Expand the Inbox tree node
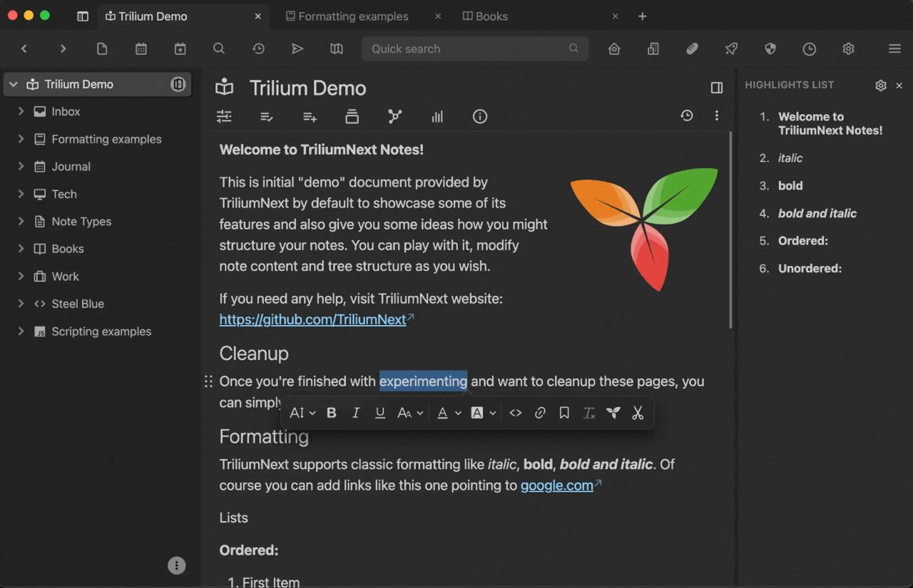Image resolution: width=913 pixels, height=588 pixels. 21,111
